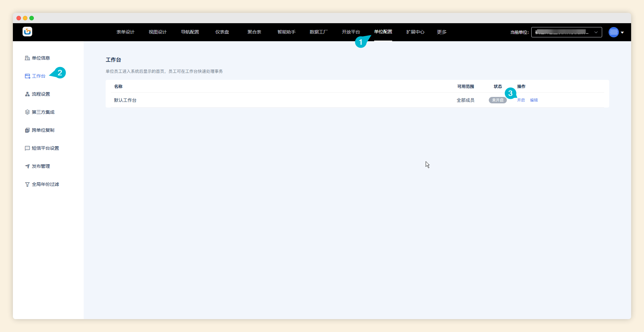Click 编辑 link for 默认工作台

coord(534,100)
